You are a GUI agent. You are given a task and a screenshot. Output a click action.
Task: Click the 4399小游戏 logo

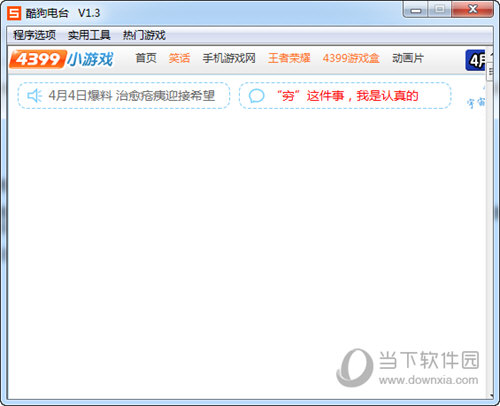pos(61,59)
